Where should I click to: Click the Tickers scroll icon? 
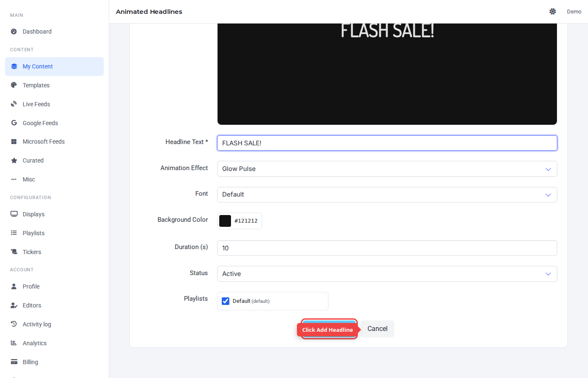(x=14, y=252)
